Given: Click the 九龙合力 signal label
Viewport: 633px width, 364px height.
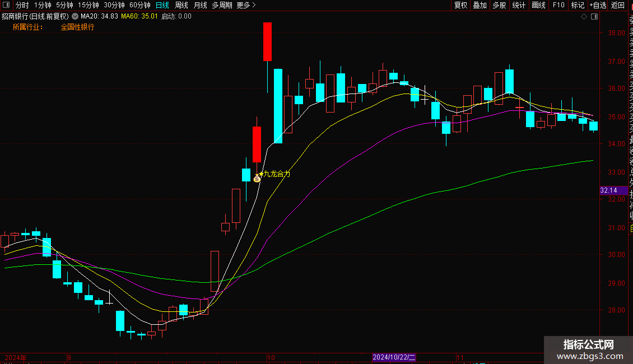Looking at the screenshot, I should 277,174.
